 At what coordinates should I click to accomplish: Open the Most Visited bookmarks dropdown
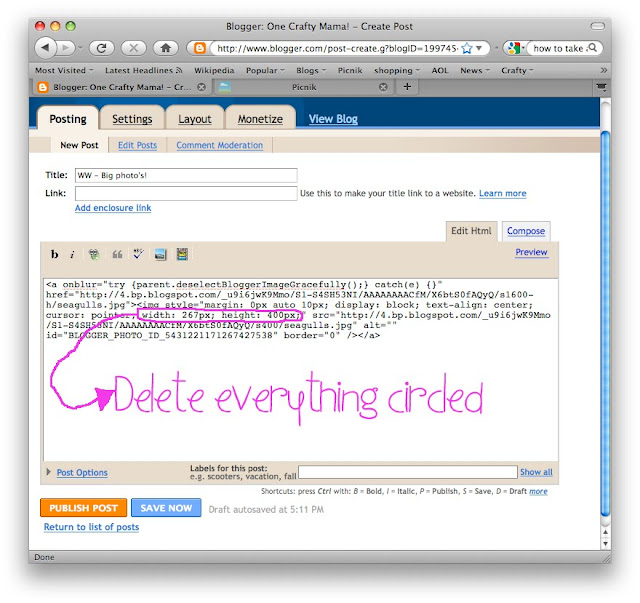click(x=64, y=70)
